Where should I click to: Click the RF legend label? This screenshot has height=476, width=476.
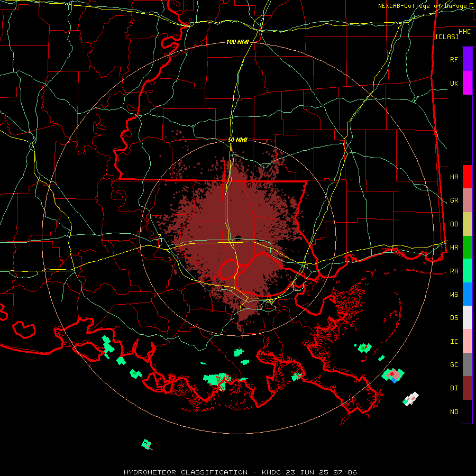coord(454,59)
